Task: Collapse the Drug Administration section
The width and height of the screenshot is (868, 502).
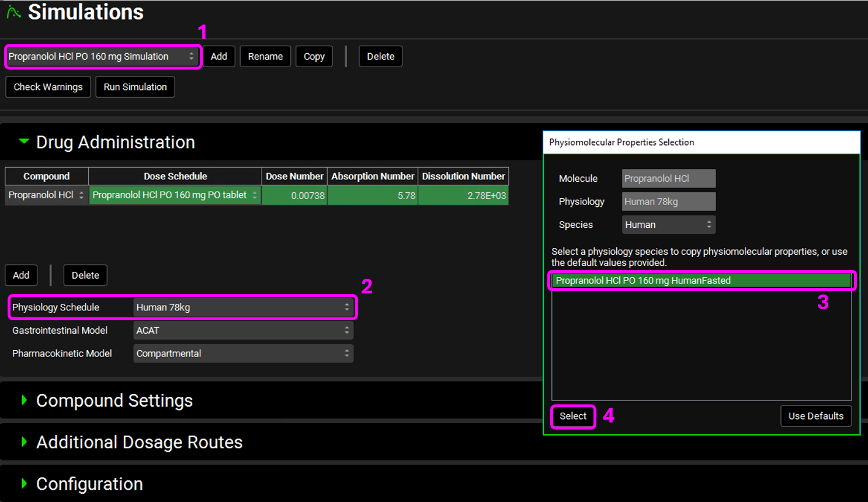Action: (x=24, y=141)
